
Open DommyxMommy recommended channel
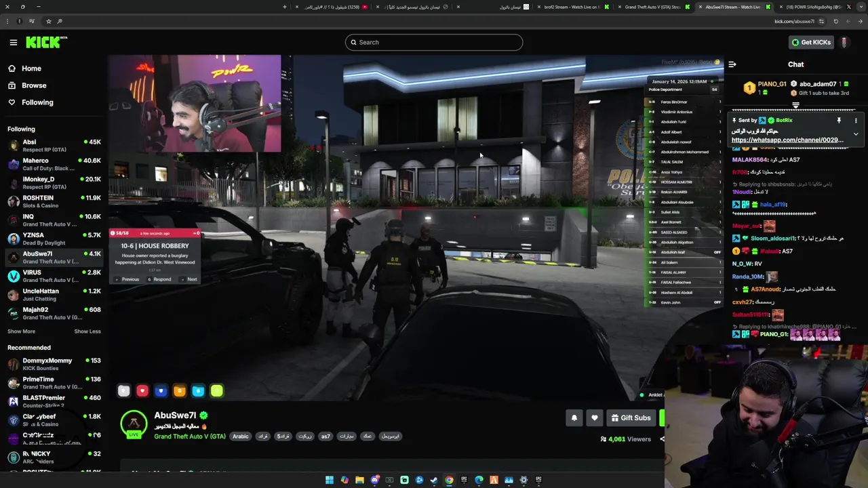54,364
